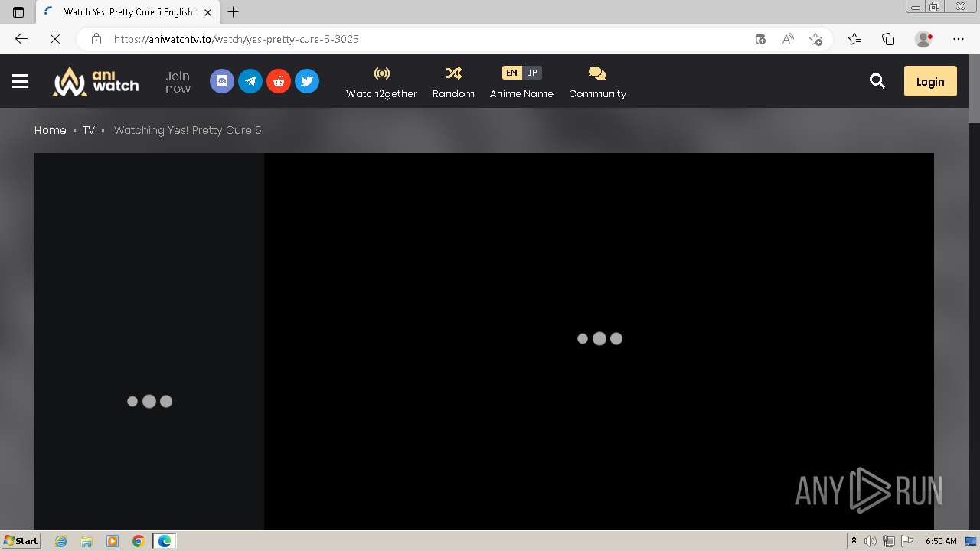
Task: Switch anime name to JP
Action: coord(532,73)
